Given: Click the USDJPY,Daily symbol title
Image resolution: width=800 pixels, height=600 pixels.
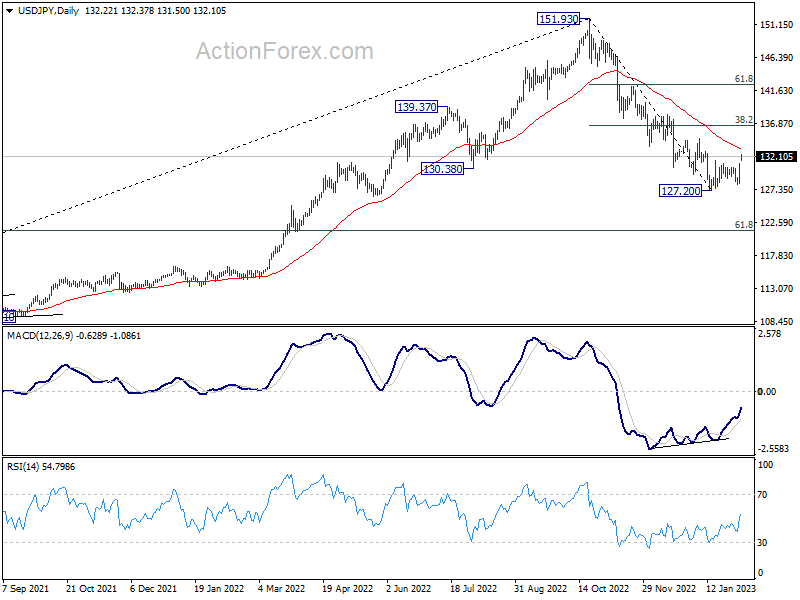Looking at the screenshot, I should pyautogui.click(x=48, y=11).
